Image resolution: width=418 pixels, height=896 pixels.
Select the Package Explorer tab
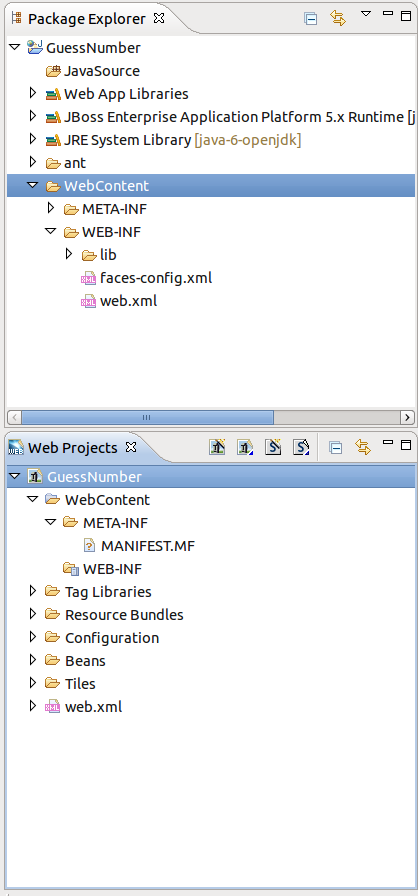(87, 19)
